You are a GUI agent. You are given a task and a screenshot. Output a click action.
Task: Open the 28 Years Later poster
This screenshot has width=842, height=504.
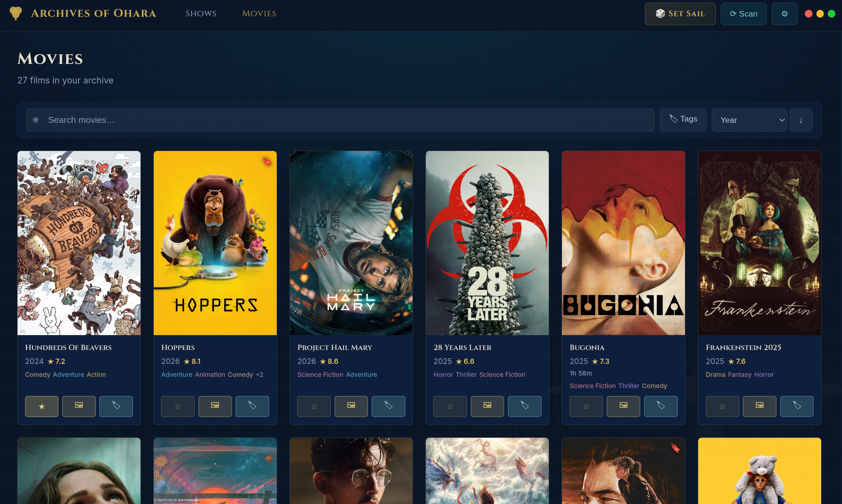(487, 243)
